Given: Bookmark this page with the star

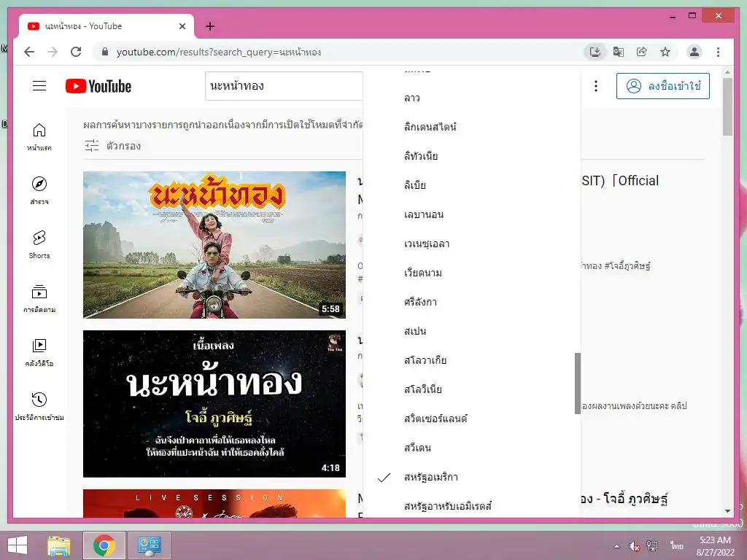Looking at the screenshot, I should pyautogui.click(x=665, y=52).
